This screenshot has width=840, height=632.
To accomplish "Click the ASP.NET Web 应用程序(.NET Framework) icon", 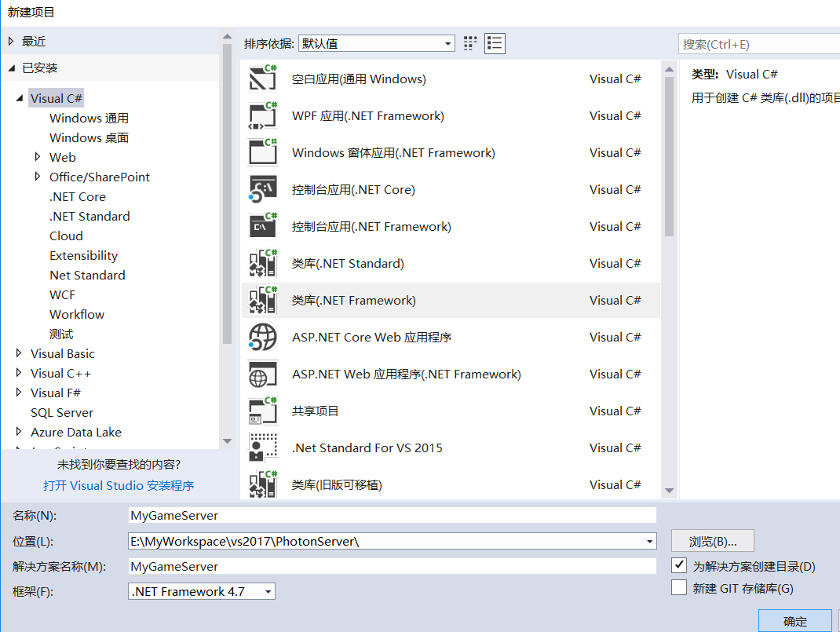I will point(262,374).
